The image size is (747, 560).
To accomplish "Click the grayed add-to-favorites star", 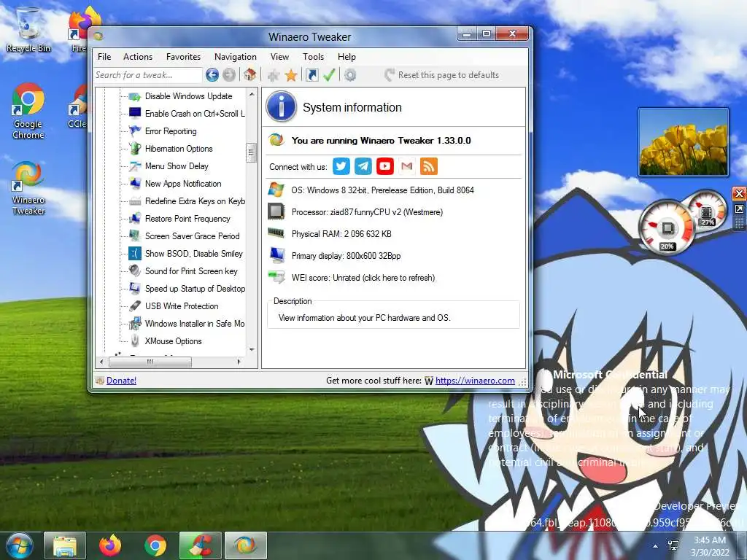I will coord(274,75).
